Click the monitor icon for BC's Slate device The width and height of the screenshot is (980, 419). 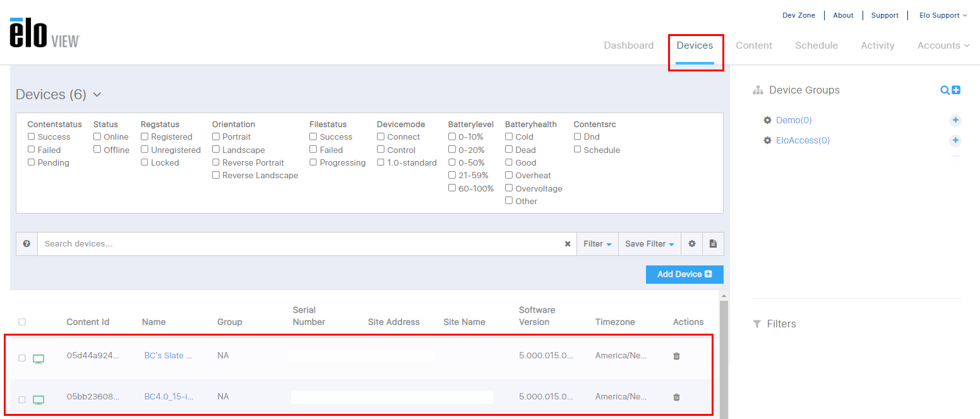(x=39, y=359)
